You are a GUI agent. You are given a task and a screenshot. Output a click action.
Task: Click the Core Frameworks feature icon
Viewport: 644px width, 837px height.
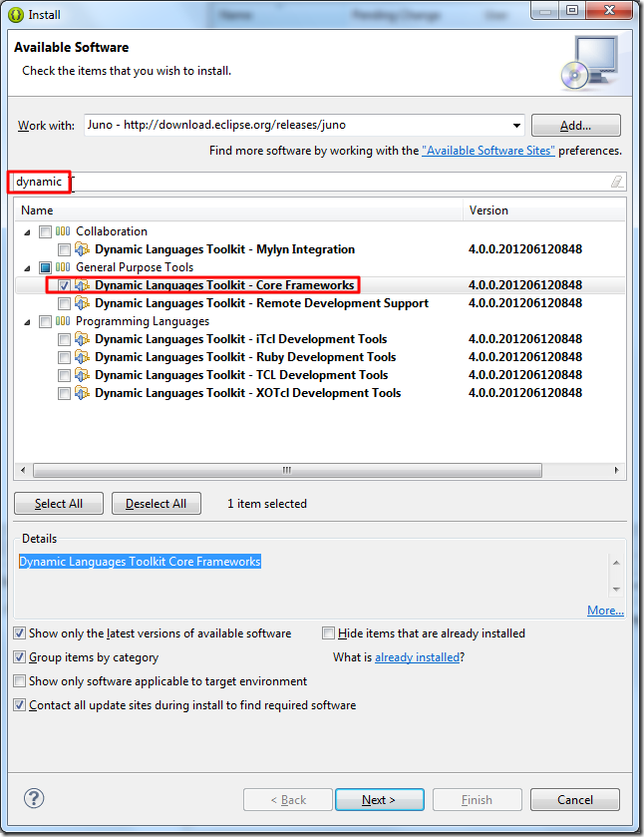pos(82,285)
